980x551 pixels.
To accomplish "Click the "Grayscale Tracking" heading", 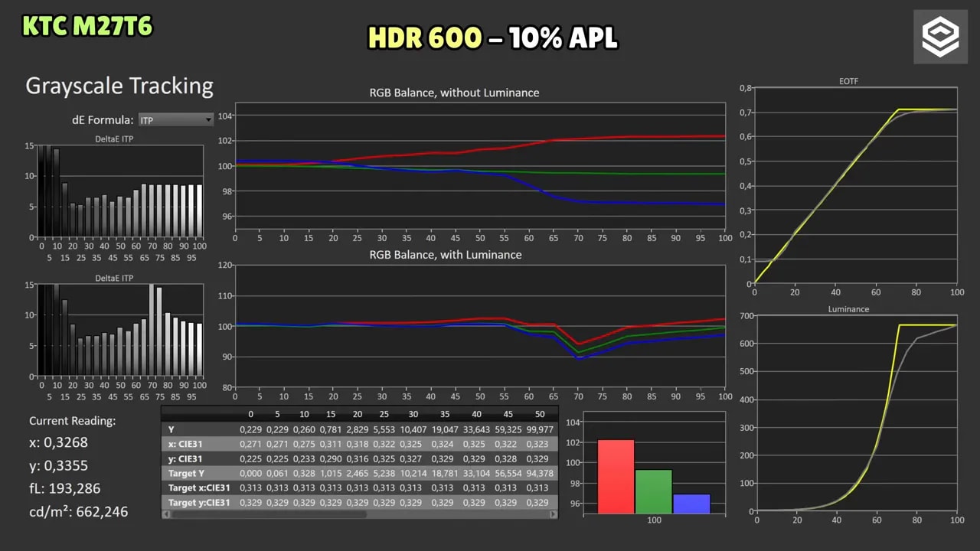I will [x=119, y=86].
